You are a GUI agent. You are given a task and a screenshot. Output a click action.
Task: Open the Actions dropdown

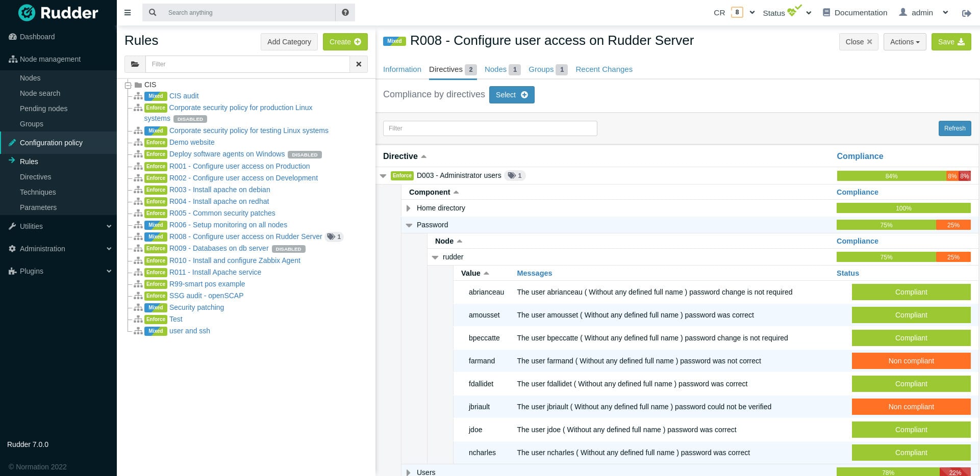(x=904, y=42)
